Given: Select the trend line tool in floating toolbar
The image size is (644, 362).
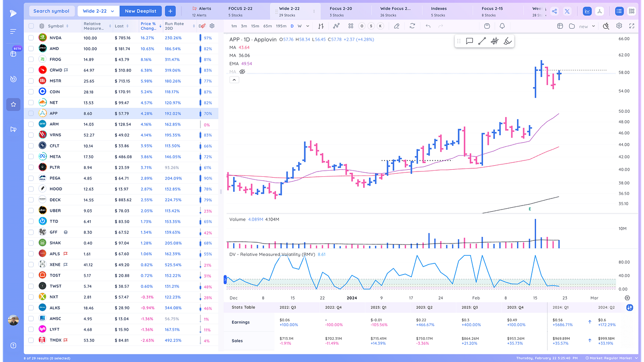Looking at the screenshot, I should pyautogui.click(x=482, y=41).
